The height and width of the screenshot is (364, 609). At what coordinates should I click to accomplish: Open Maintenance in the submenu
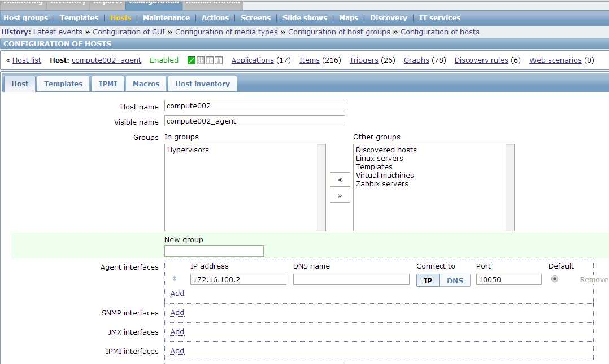[x=166, y=18]
